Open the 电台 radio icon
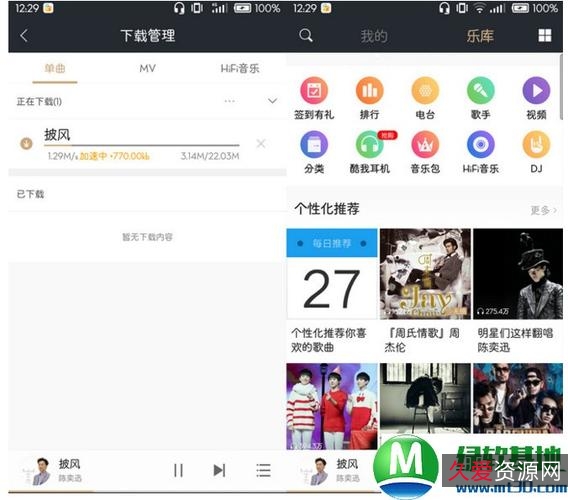 425,91
